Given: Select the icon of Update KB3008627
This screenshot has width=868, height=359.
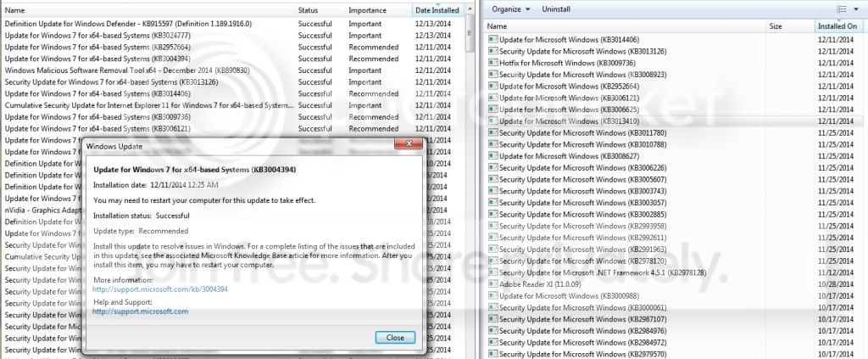Looking at the screenshot, I should click(x=493, y=155).
